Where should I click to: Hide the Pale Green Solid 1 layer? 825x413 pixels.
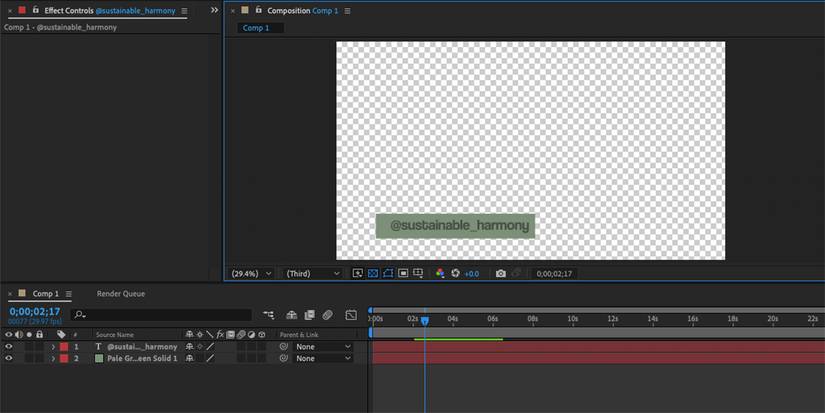point(8,358)
